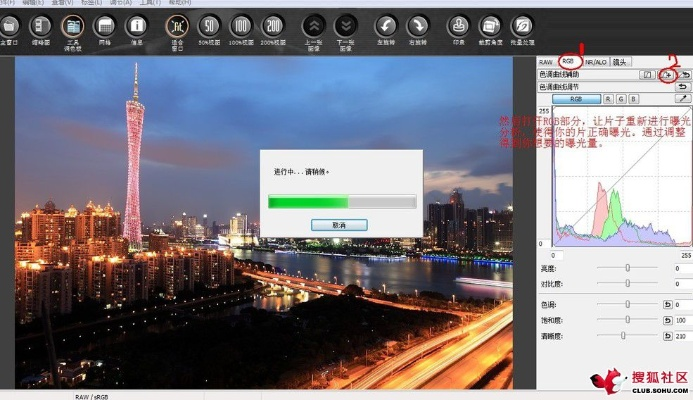693x400 pixels.
Task: Click the RAW / sRGB status bar text
Action: pyautogui.click(x=91, y=397)
